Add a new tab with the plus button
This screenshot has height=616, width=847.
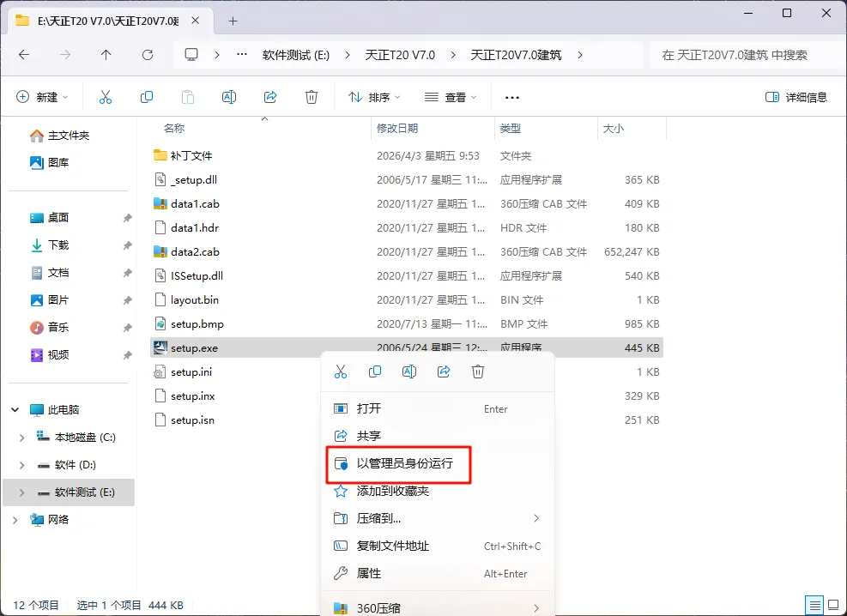233,21
